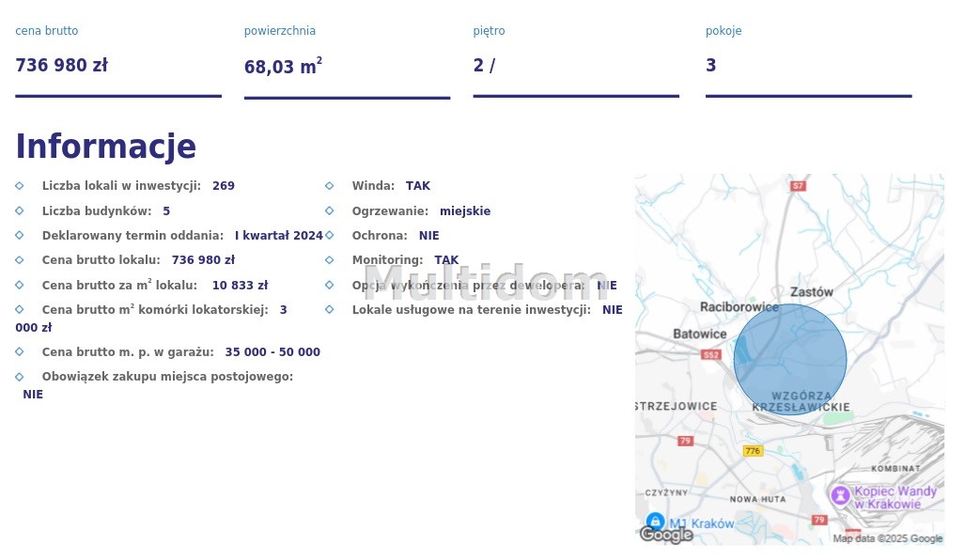The height and width of the screenshot is (560, 965).
Task: Click the 'powierzchnia' label
Action: pyautogui.click(x=280, y=31)
